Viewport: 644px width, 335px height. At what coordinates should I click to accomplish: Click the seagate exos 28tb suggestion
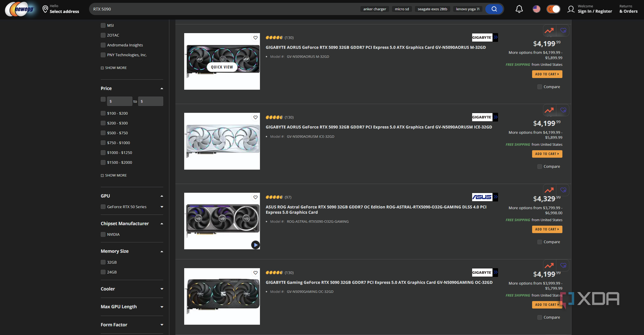click(x=432, y=9)
